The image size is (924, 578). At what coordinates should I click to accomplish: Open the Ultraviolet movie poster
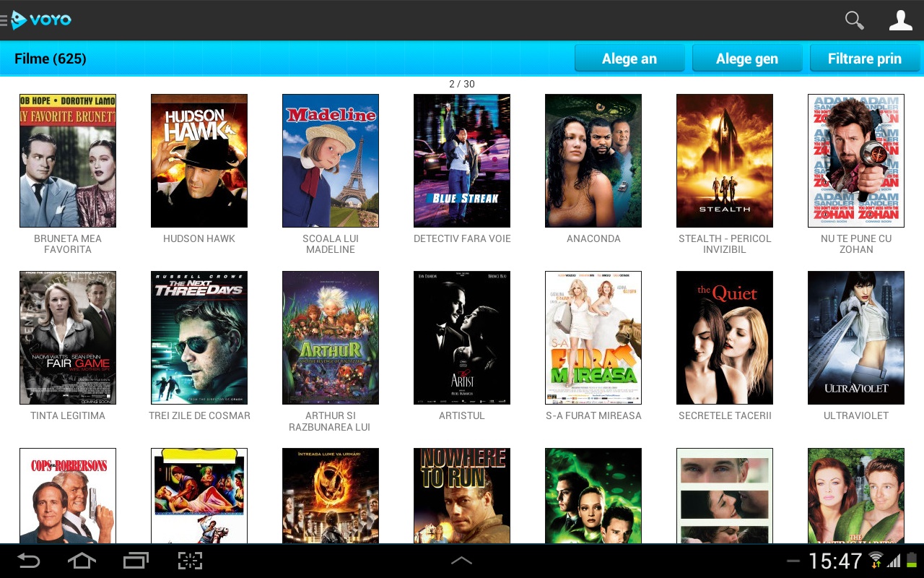[x=856, y=337]
